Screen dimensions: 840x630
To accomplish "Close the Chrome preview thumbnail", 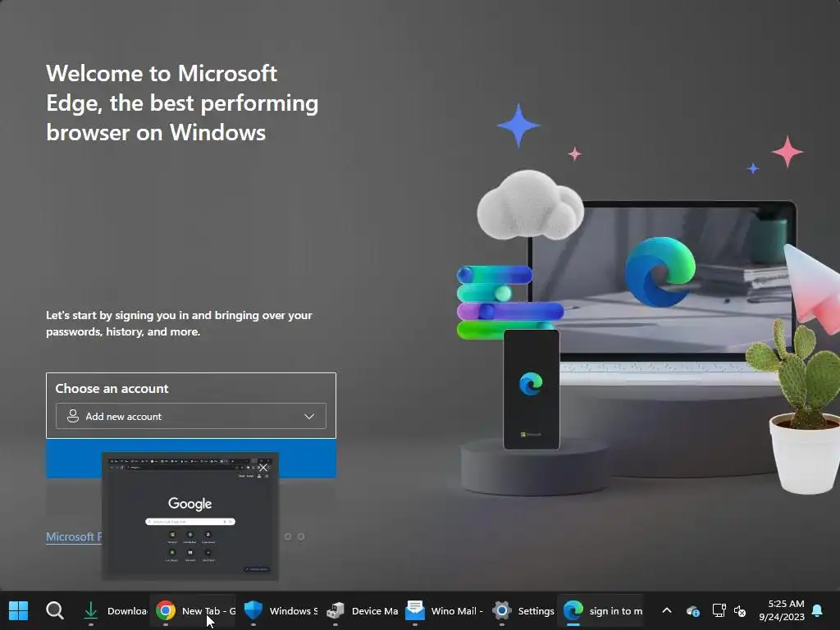I will (263, 468).
